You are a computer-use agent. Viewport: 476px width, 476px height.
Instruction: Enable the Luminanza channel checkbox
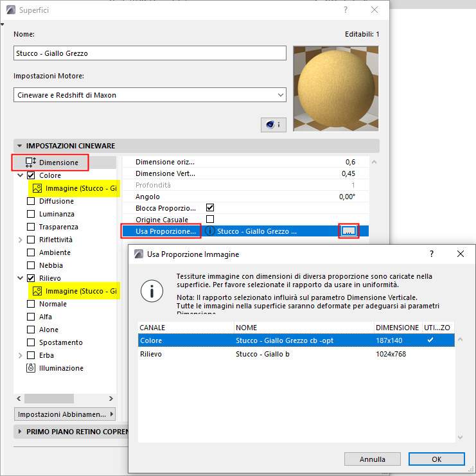[31, 214]
